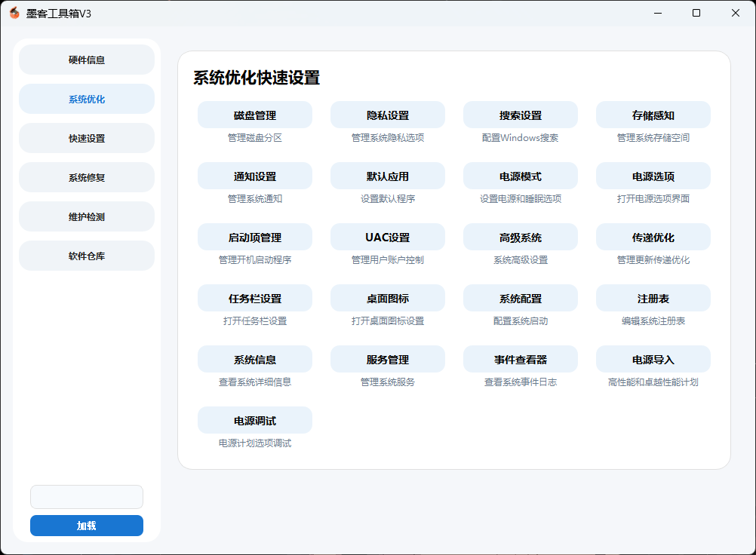Open 隐私设置 privacy options

(388, 115)
